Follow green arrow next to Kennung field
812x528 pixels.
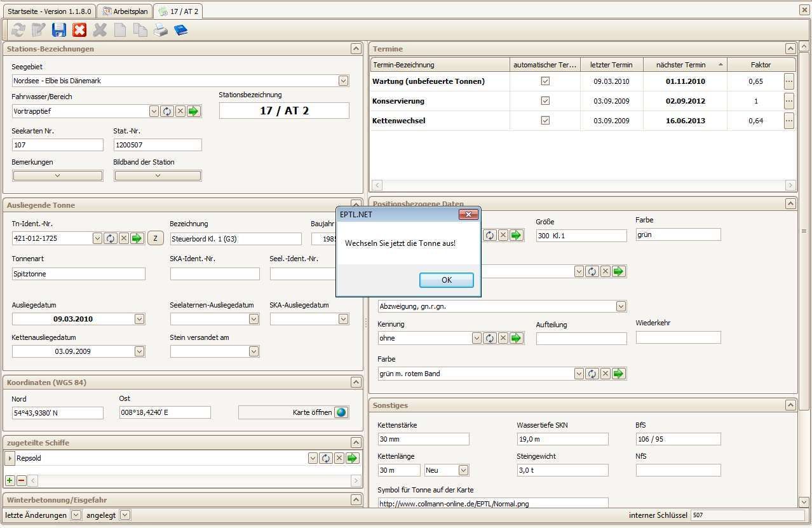(x=517, y=338)
